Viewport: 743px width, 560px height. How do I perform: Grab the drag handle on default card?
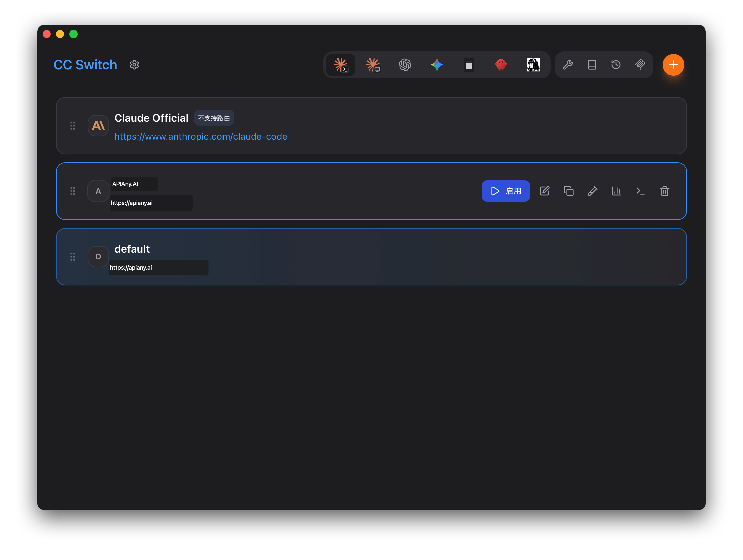(x=73, y=257)
